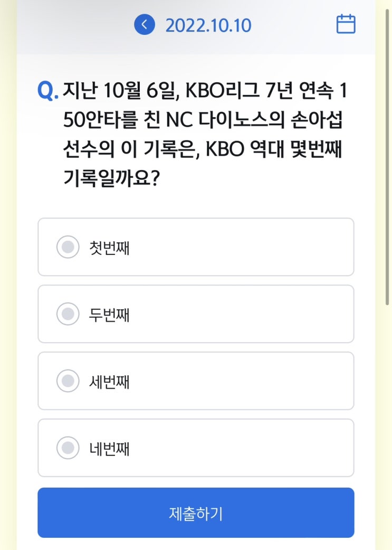Tap the 첫번째 answer label text

109,248
